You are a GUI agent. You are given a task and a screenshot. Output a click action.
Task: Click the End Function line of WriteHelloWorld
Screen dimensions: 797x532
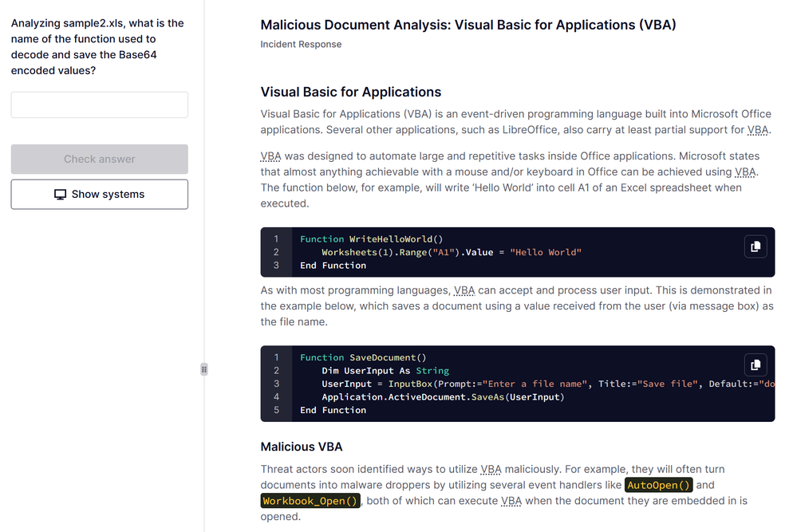[x=333, y=266]
